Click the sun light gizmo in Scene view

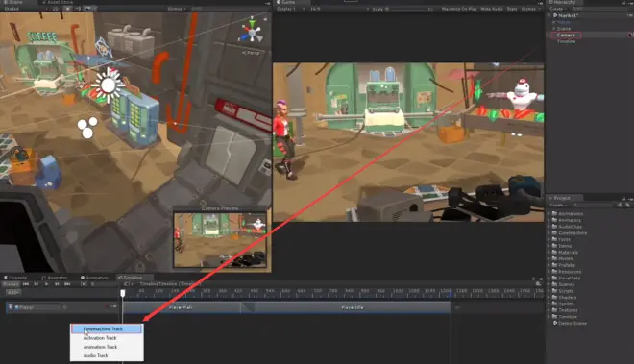click(108, 85)
